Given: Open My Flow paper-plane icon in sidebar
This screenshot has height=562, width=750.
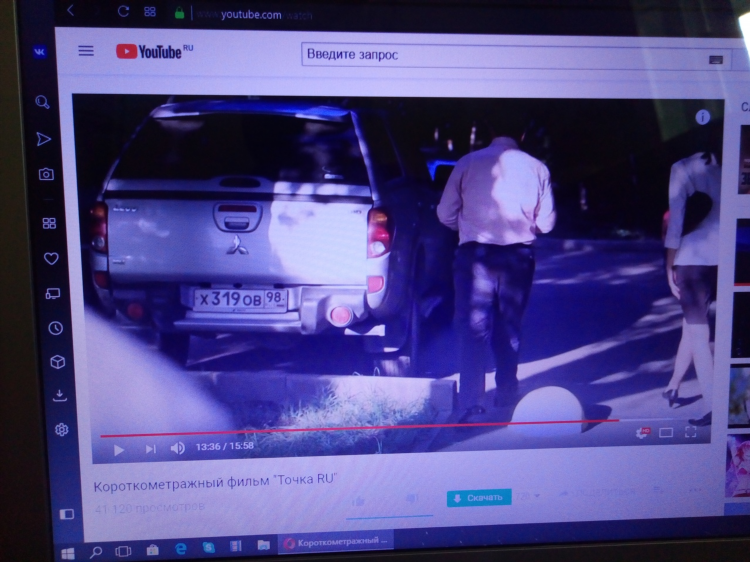Looking at the screenshot, I should tap(44, 139).
